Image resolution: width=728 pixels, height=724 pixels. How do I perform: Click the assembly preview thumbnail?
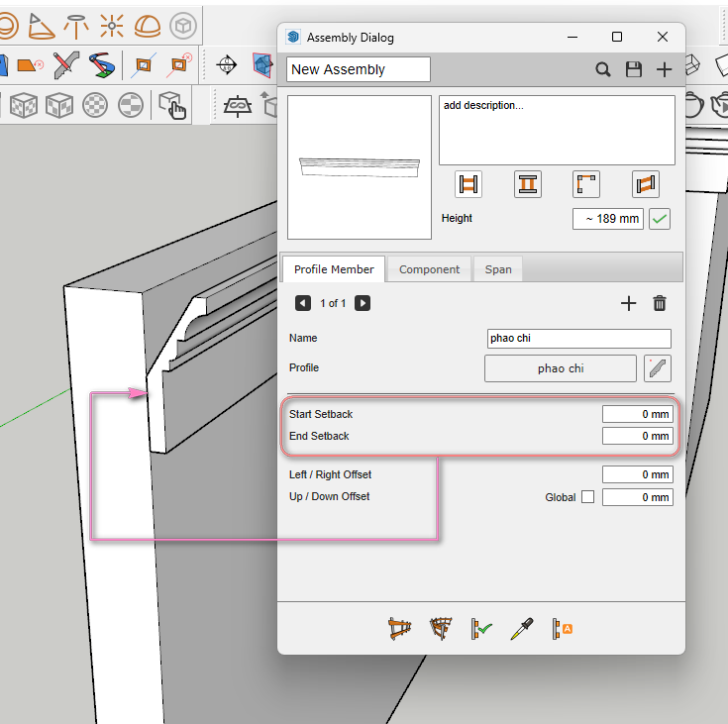click(360, 167)
